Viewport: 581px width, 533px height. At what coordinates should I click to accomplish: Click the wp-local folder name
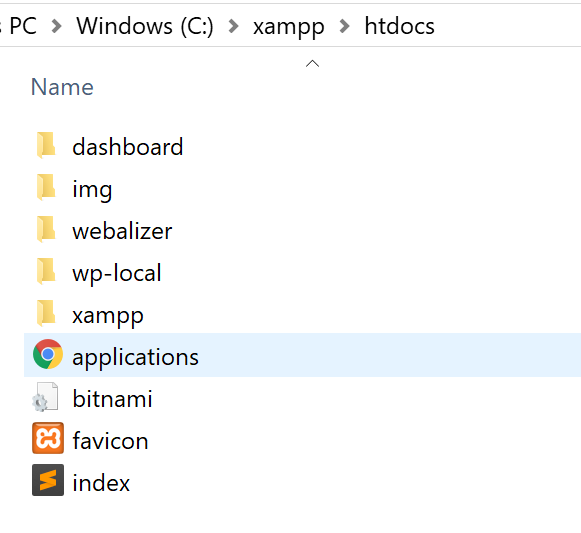pos(117,273)
